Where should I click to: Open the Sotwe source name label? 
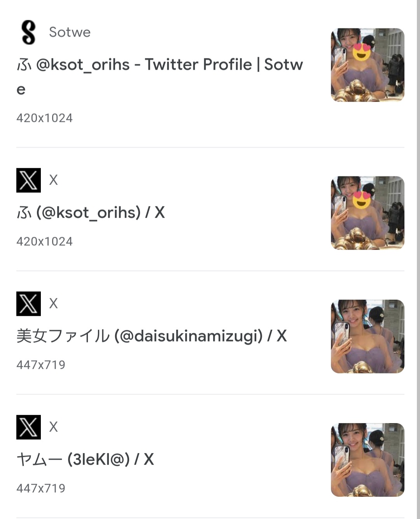click(x=70, y=32)
